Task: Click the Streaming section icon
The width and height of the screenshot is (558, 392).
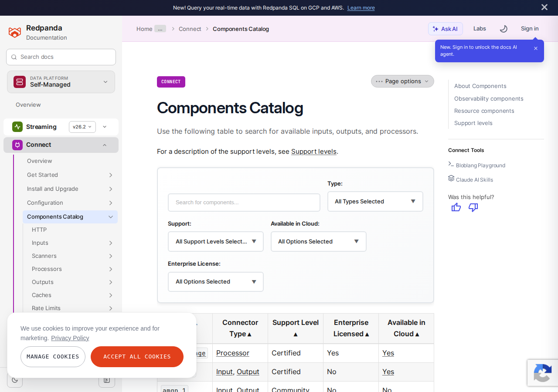Action: pyautogui.click(x=17, y=127)
